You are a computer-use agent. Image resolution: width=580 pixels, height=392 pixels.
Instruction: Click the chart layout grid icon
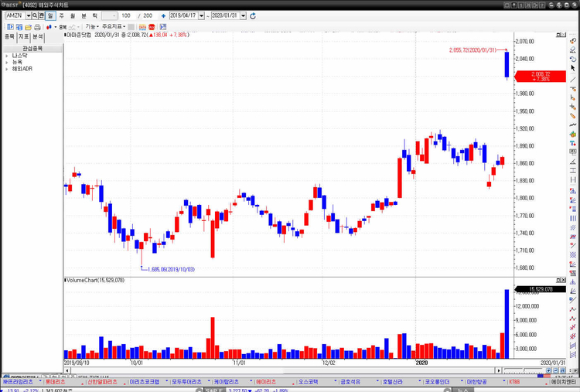19,27
